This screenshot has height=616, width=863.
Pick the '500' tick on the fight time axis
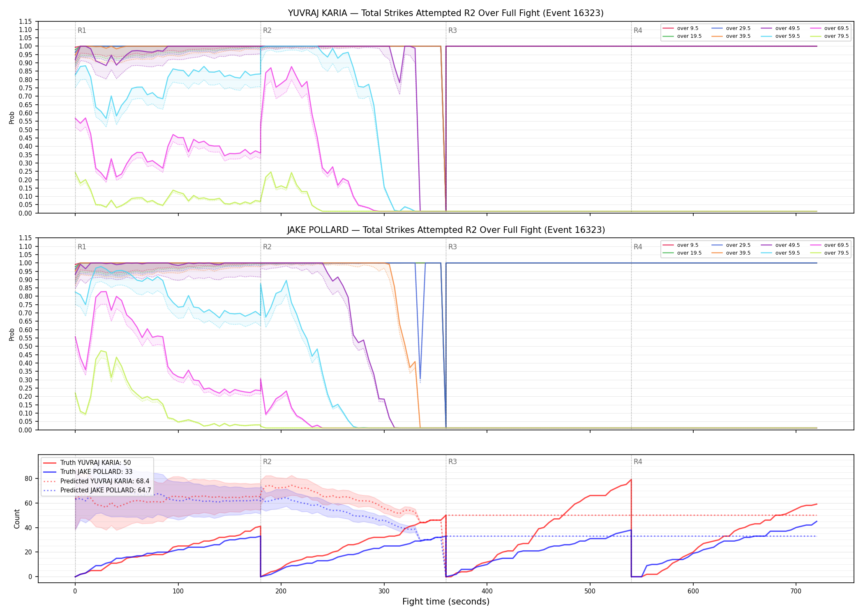click(590, 591)
